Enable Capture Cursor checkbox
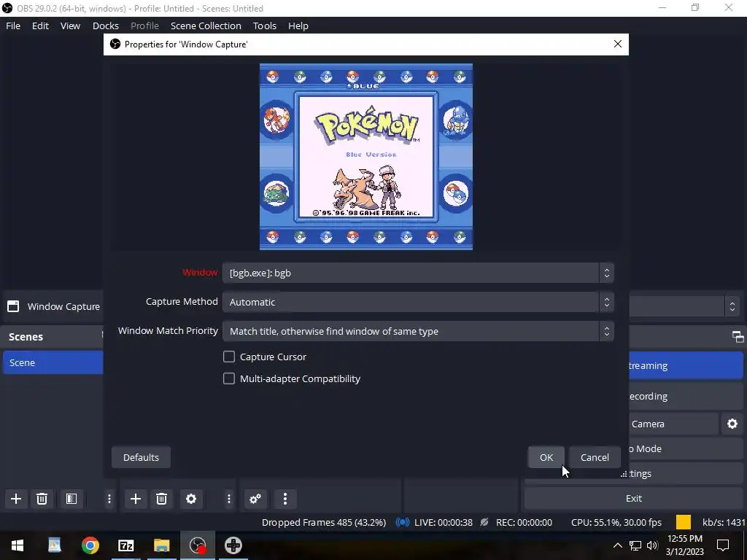 click(228, 357)
